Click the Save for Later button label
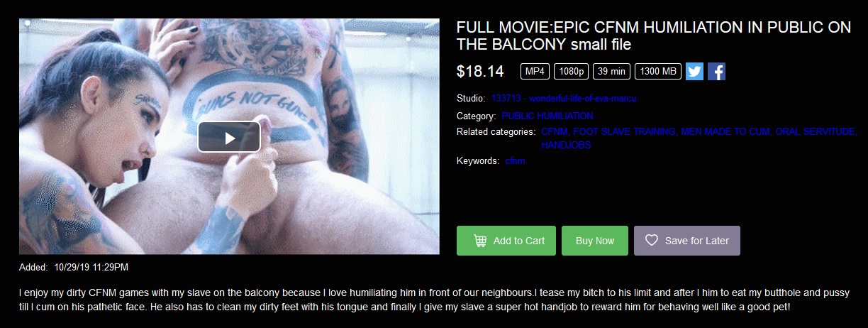This screenshot has height=328, width=868. 697,241
